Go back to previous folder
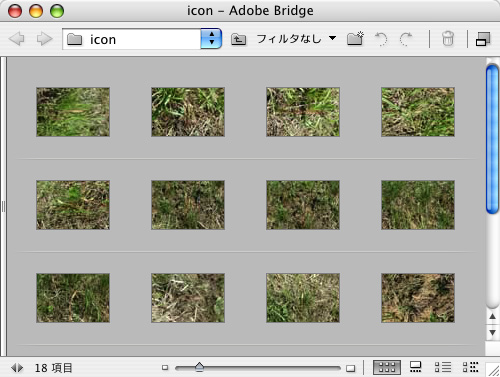Image resolution: width=500 pixels, height=377 pixels. point(17,39)
